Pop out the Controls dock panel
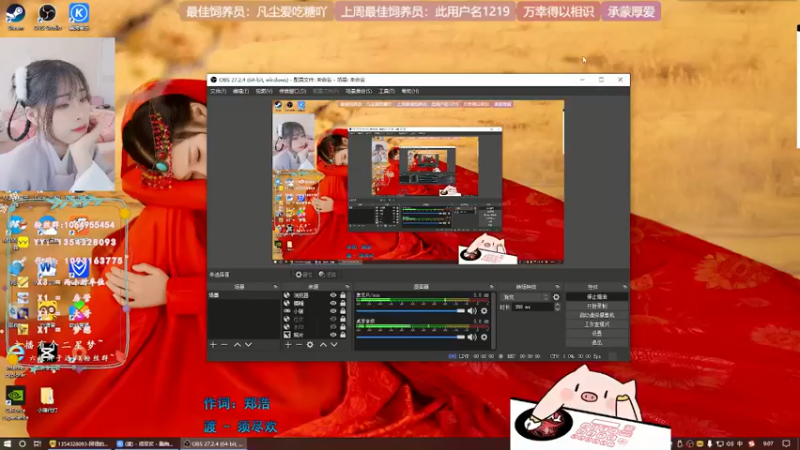Screen dimensions: 800x450 [x=624, y=287]
